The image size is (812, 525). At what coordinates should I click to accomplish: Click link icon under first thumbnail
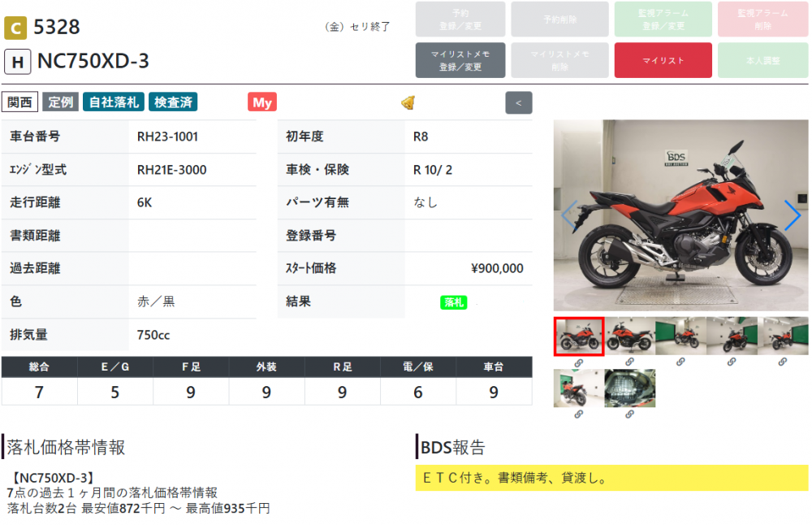pyautogui.click(x=579, y=362)
